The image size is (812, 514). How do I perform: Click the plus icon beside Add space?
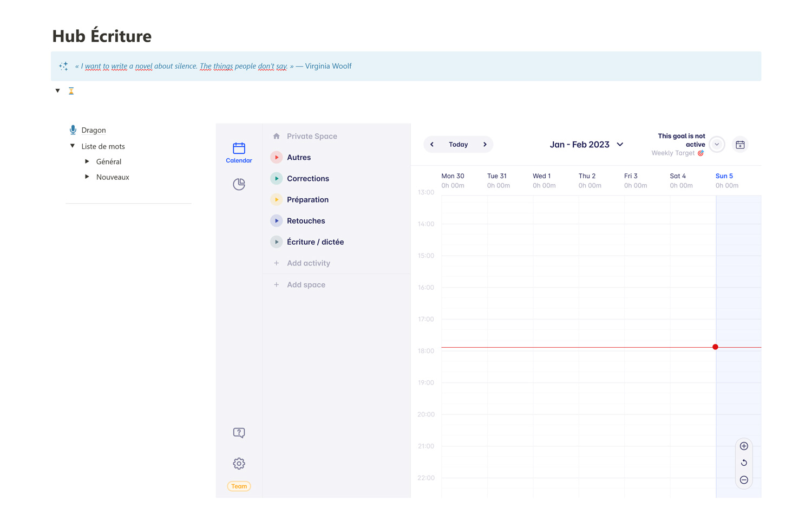[x=276, y=285]
